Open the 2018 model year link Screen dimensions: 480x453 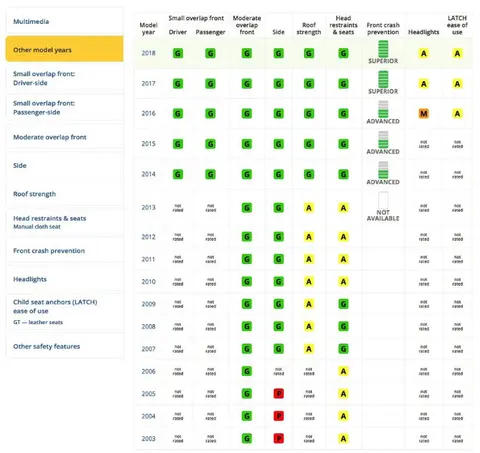pos(148,53)
